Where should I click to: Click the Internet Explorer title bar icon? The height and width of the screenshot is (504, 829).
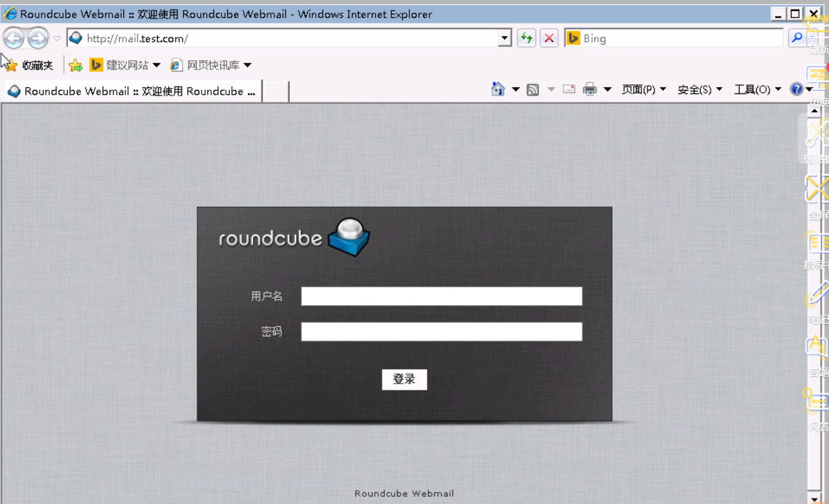(10, 14)
